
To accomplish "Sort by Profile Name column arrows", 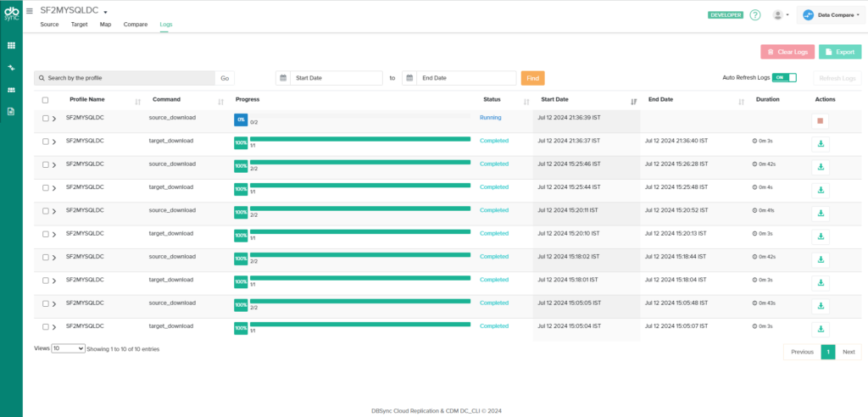I will click(138, 102).
